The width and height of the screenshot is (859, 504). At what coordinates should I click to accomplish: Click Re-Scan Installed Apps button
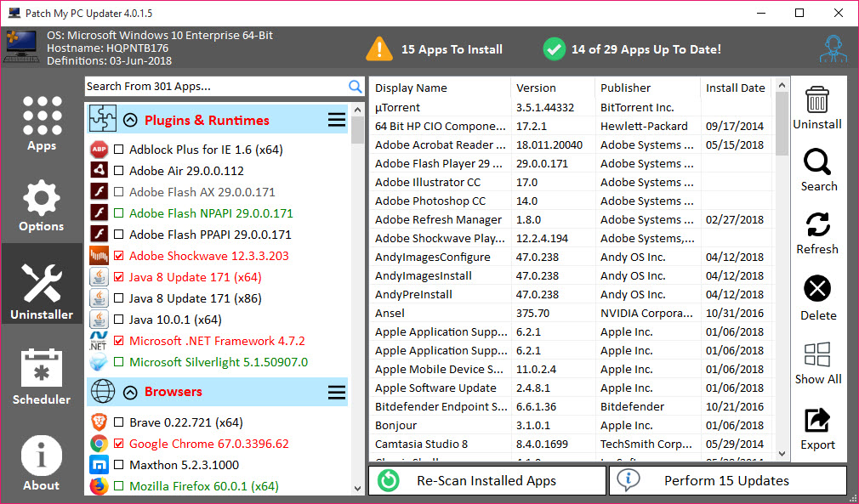[x=487, y=480]
